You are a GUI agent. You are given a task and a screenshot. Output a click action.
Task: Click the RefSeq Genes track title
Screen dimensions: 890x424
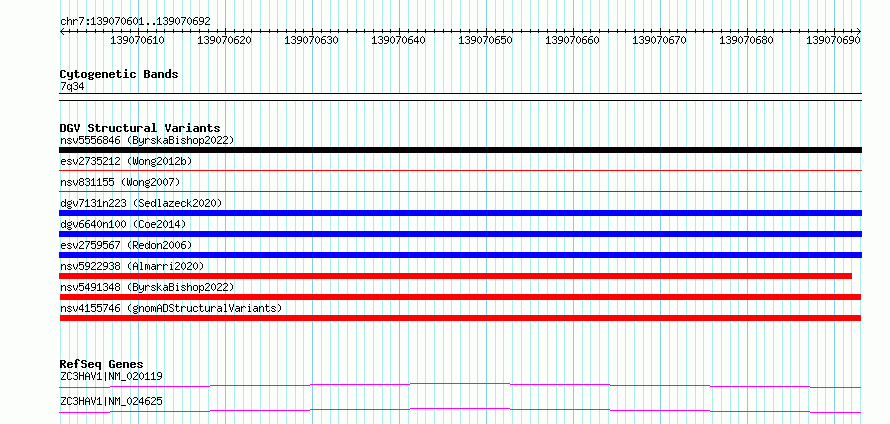[x=101, y=364]
